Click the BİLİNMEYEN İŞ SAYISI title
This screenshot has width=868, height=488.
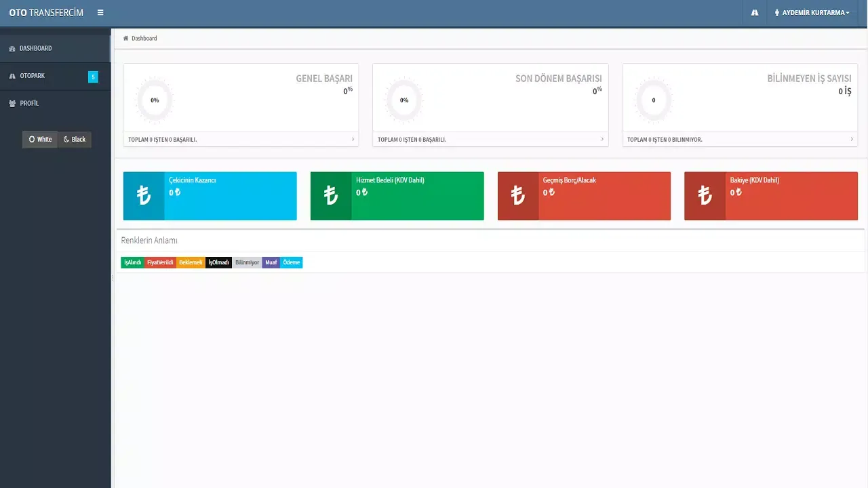[809, 79]
